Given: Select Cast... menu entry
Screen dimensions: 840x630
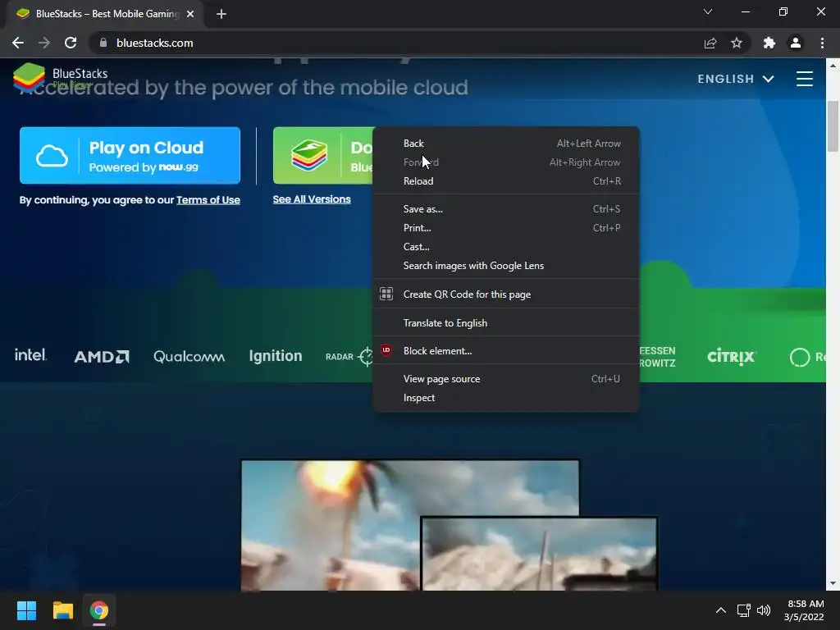Looking at the screenshot, I should (x=505, y=246).
